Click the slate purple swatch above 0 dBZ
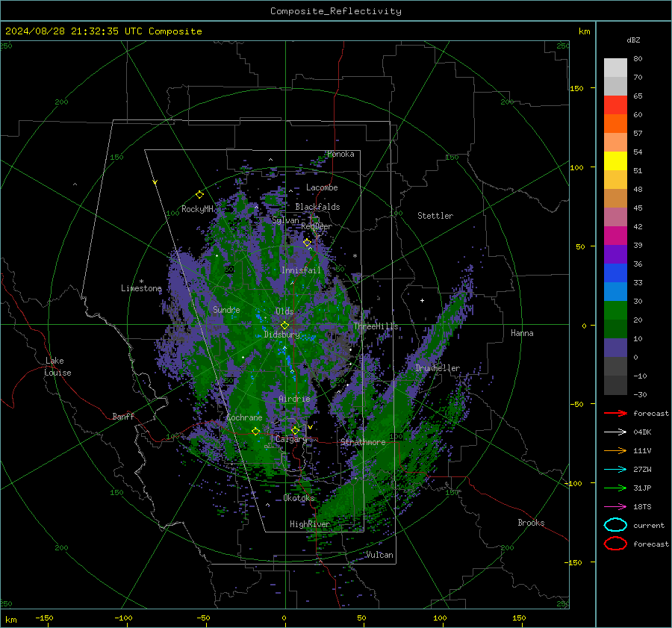This screenshot has height=628, width=672. pos(615,347)
